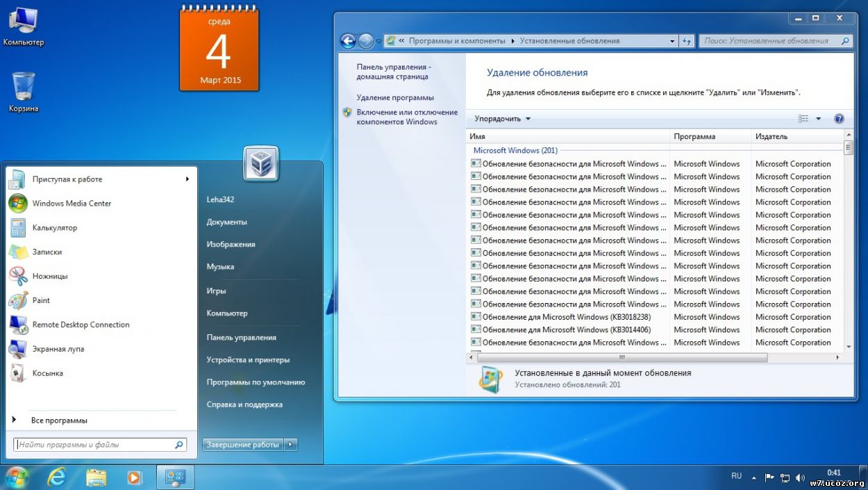
Task: Click the Forward arrow in Installed Updates window
Action: (x=366, y=41)
